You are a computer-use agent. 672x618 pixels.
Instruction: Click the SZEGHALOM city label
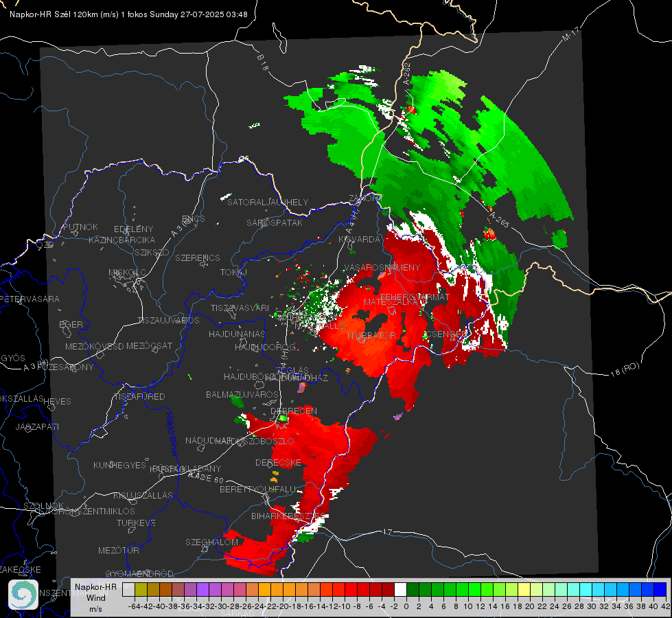tap(211, 542)
